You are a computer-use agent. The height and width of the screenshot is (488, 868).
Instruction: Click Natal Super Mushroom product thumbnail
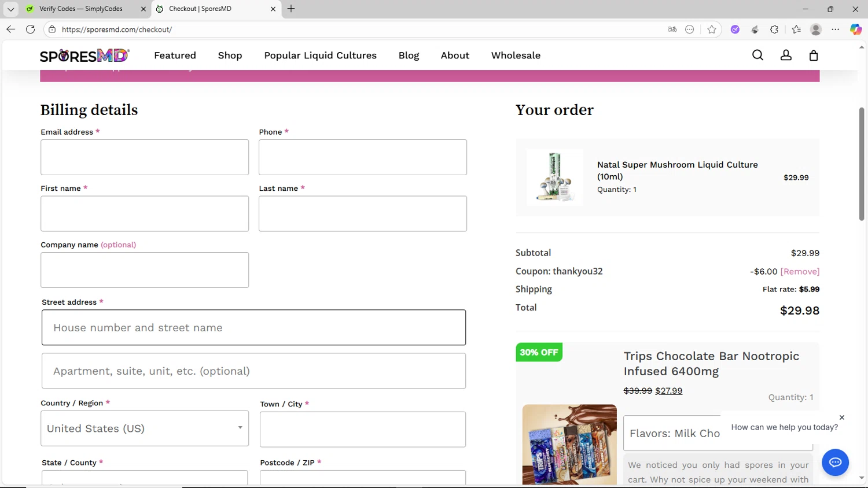[x=555, y=178]
